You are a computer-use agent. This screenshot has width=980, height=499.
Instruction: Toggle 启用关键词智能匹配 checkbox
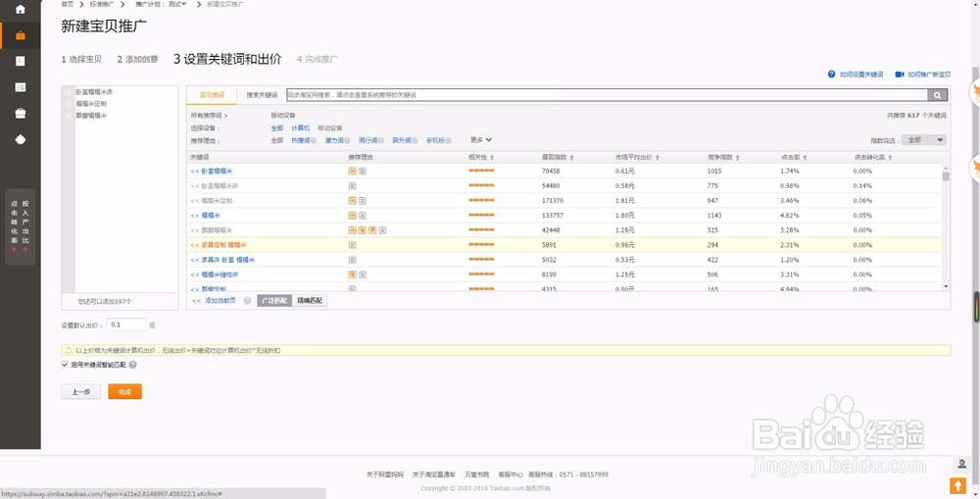pyautogui.click(x=65, y=365)
